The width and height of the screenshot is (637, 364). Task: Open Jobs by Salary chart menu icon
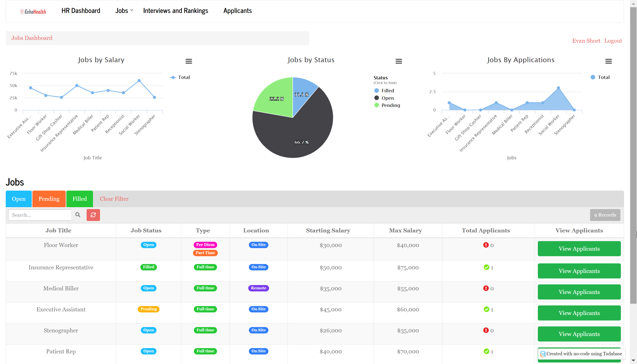[189, 61]
